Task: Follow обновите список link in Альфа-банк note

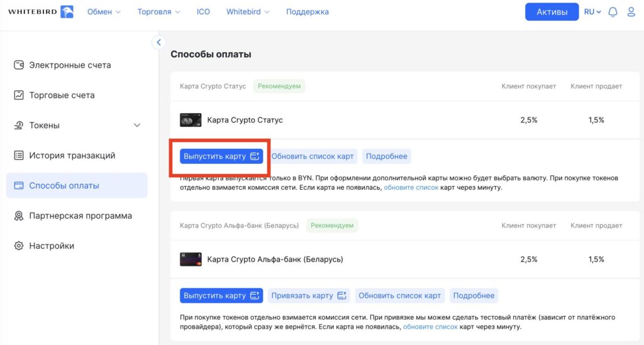Action: 430,327
